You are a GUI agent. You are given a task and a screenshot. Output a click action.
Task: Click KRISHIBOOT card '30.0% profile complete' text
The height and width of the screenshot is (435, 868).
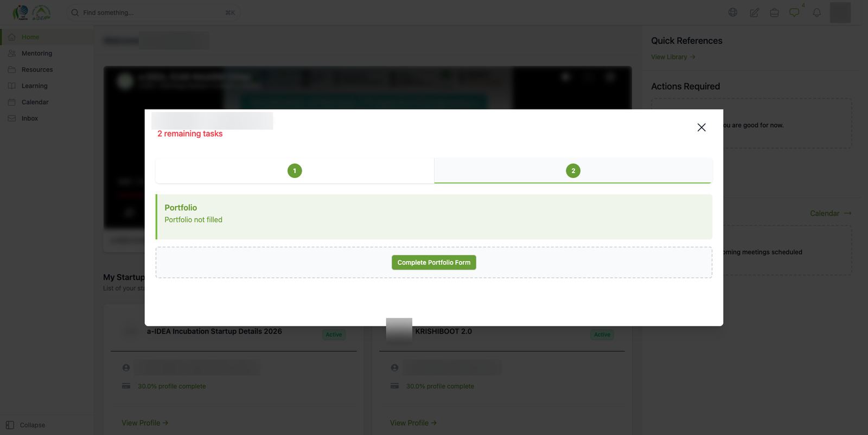point(440,386)
